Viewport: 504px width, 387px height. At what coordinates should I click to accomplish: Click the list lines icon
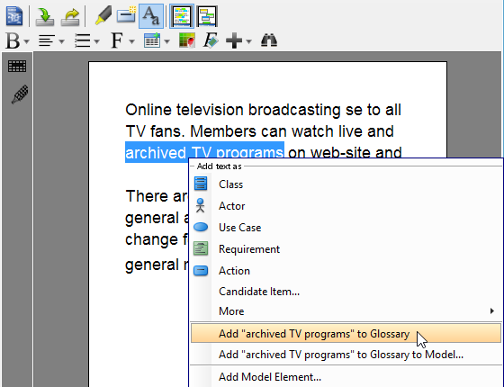[82, 41]
